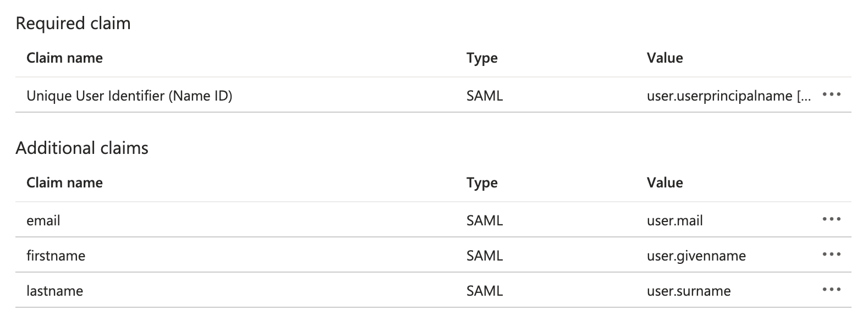Screen dimensions: 868x321
Task: Select the user.surname value text
Action: coord(688,291)
